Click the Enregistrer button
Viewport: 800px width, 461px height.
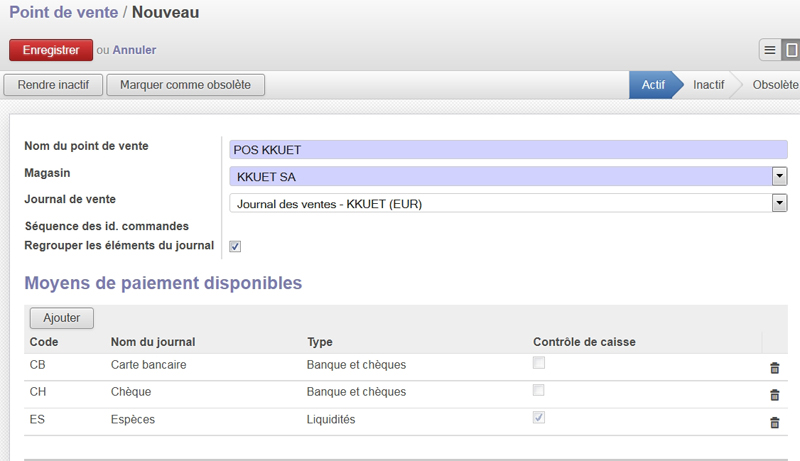[51, 50]
